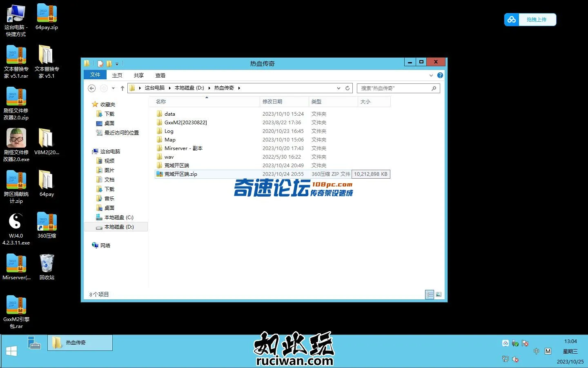The height and width of the screenshot is (368, 588).
Task: Select 跨区捐献统计.zip desktop icon
Action: coord(16,187)
